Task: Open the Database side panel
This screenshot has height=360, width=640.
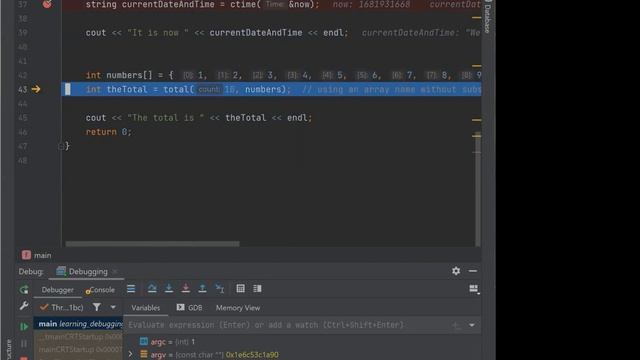Action: [x=487, y=17]
